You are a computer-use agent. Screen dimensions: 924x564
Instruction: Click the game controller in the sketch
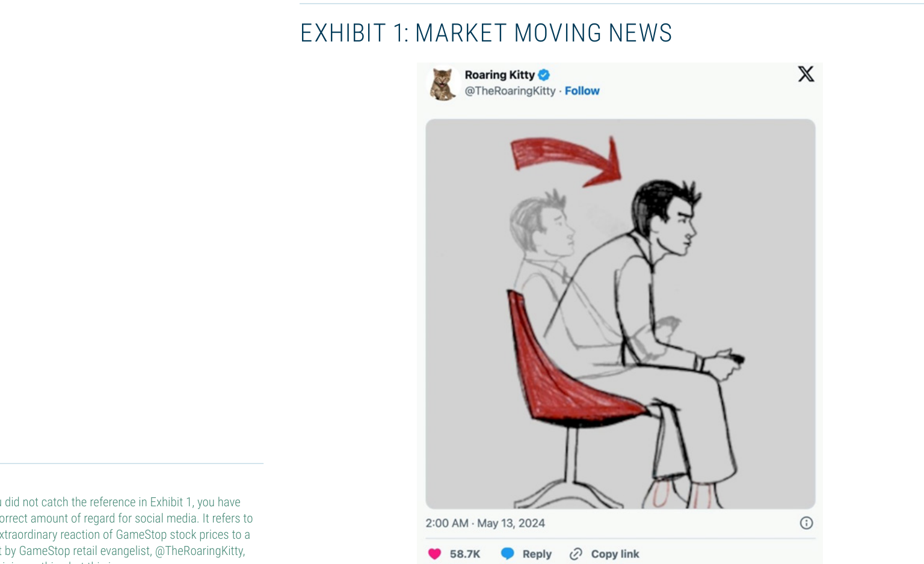(733, 358)
